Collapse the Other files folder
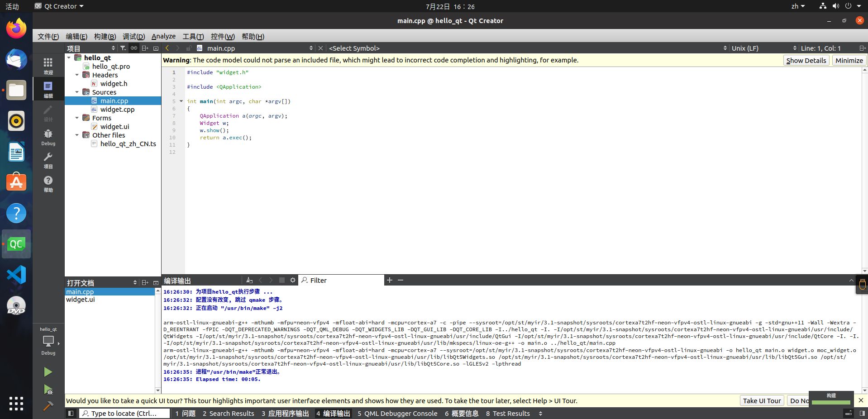 (77, 135)
